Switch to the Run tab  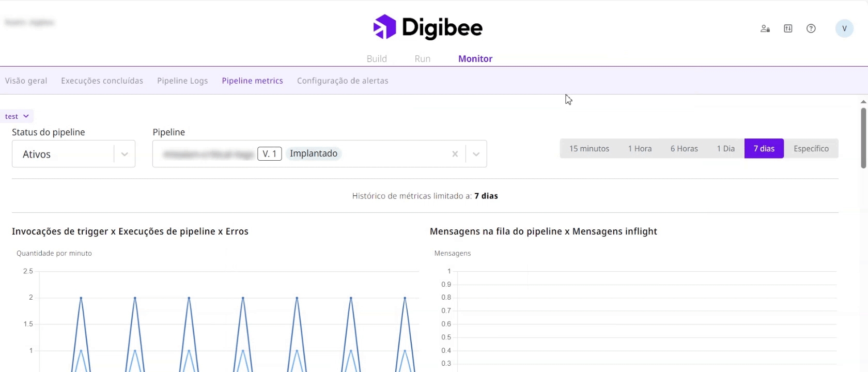[x=422, y=59]
